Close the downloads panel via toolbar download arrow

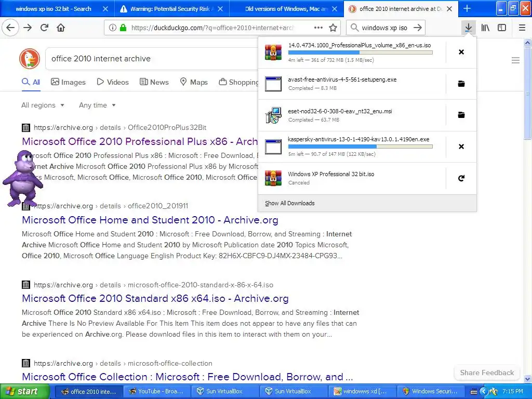[x=468, y=28]
